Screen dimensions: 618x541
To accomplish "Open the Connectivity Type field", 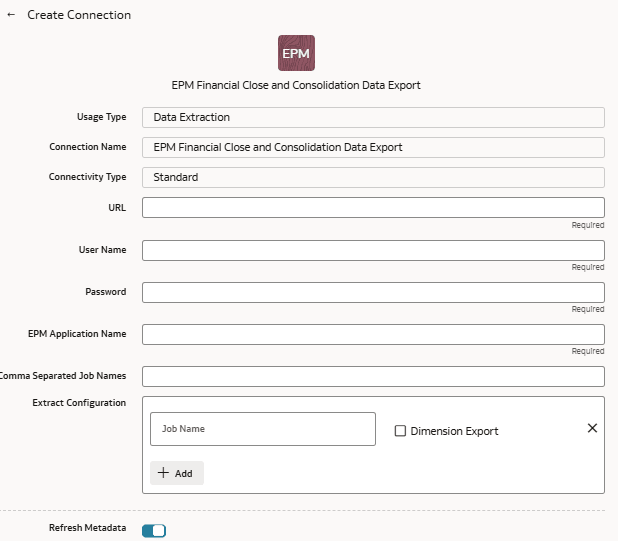I will click(373, 177).
